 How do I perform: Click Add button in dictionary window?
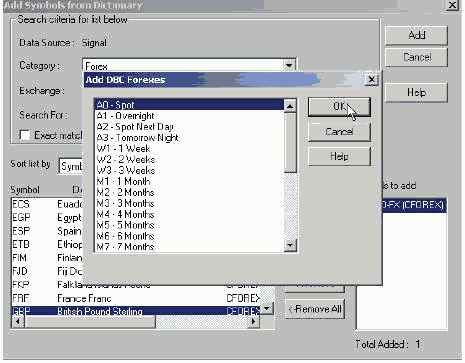pyautogui.click(x=416, y=35)
